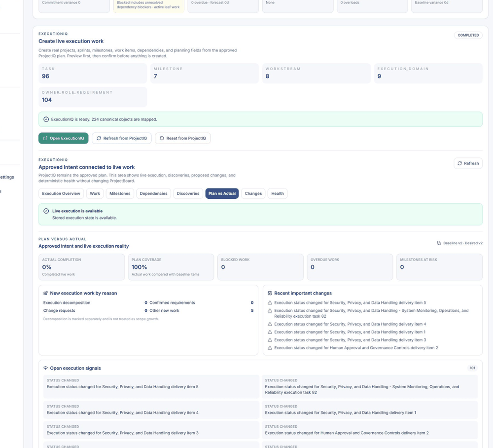
Task: Select the Discoveries tab
Action: pos(188,193)
